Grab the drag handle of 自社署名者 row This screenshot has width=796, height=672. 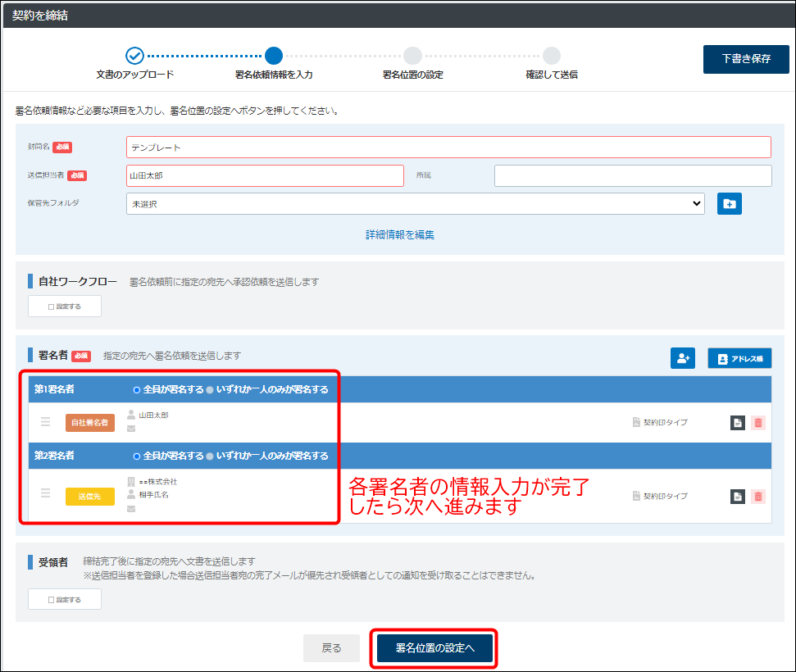45,422
